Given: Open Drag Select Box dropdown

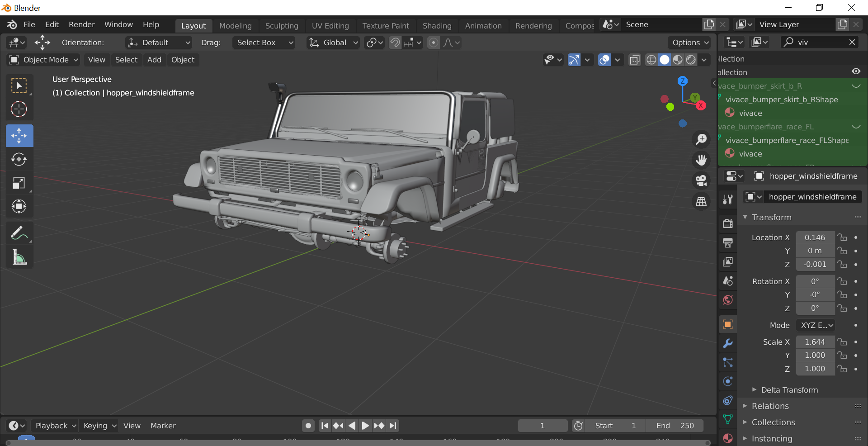Looking at the screenshot, I should pos(264,43).
